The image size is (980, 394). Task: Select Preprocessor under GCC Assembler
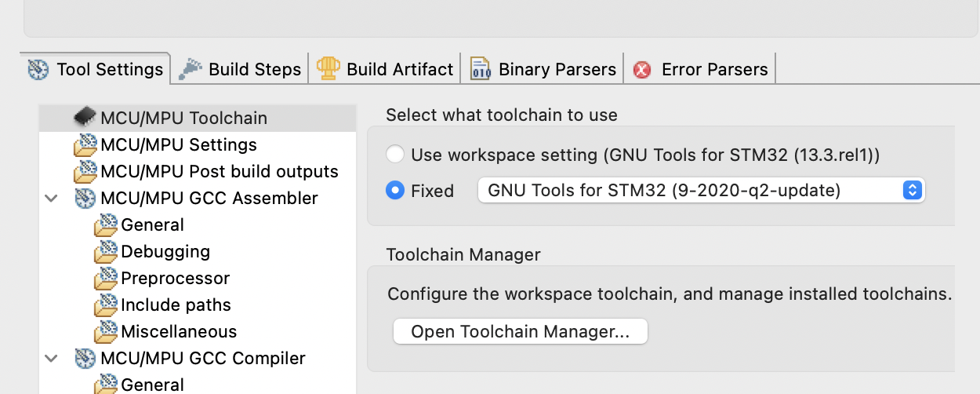tap(176, 279)
